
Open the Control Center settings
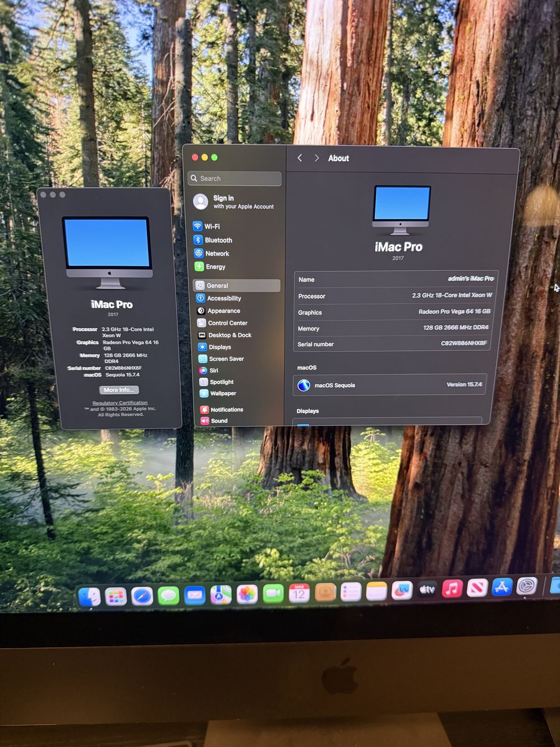pos(227,323)
